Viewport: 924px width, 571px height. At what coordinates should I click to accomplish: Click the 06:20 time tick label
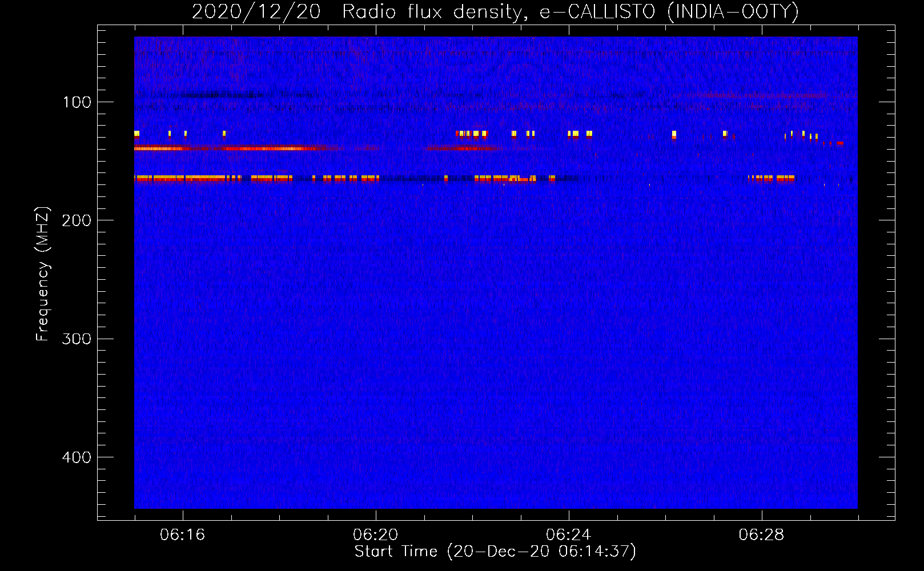coord(375,535)
